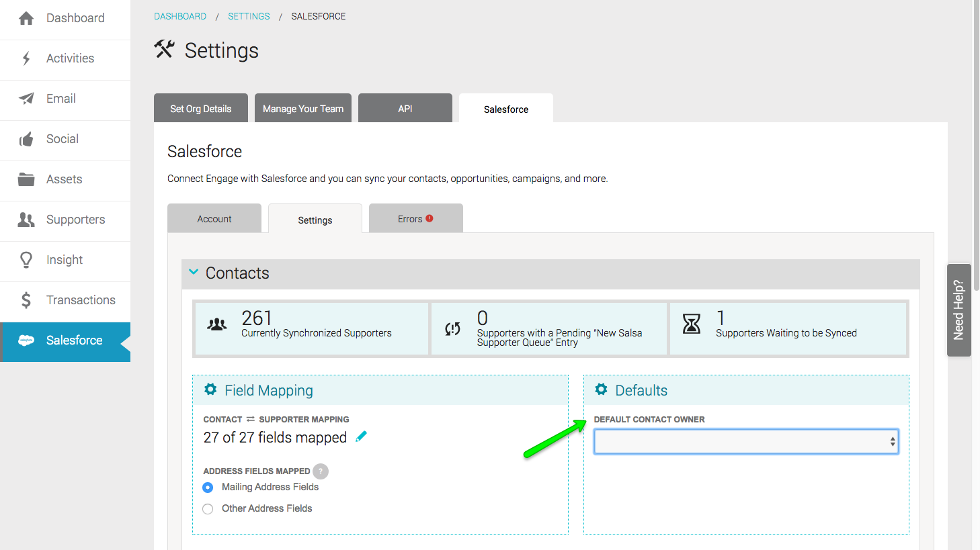The width and height of the screenshot is (980, 550).
Task: Click the Salesforce cloud icon in sidebar
Action: (x=26, y=340)
